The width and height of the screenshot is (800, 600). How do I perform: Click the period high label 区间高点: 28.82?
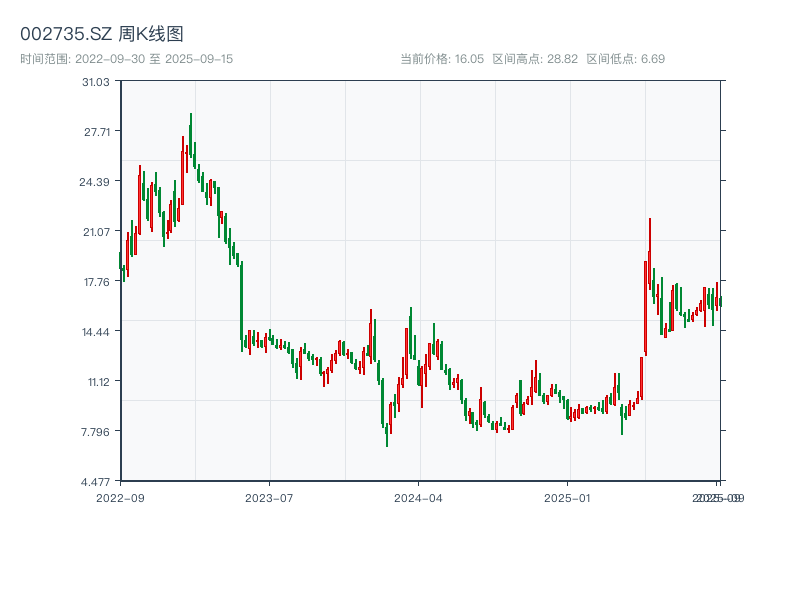coord(535,59)
